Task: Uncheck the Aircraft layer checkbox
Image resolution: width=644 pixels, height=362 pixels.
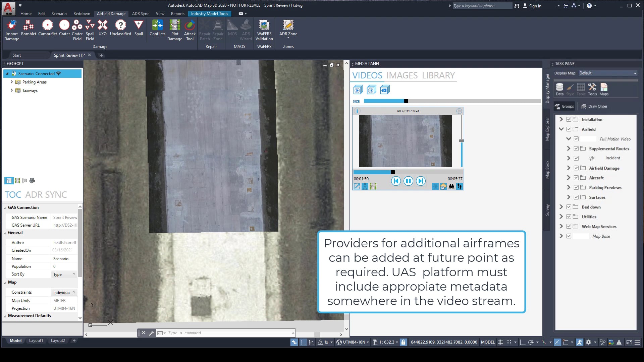Action: tap(577, 178)
